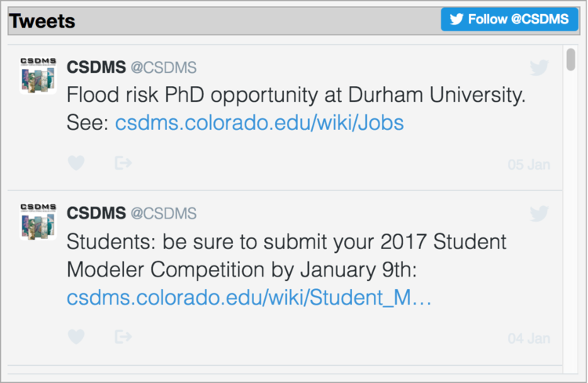Like the Durham University flood risk tweet
Viewport: 588px width, 383px height.
(x=75, y=163)
